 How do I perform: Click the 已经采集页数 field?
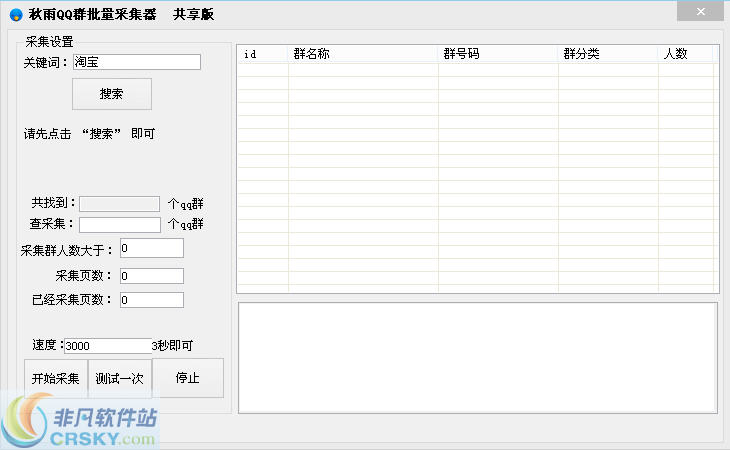tap(152, 300)
